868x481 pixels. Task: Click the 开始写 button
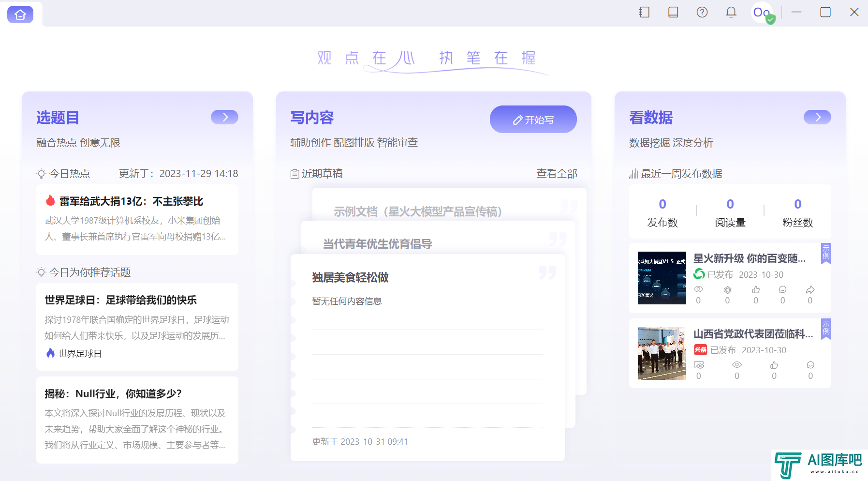pyautogui.click(x=533, y=120)
